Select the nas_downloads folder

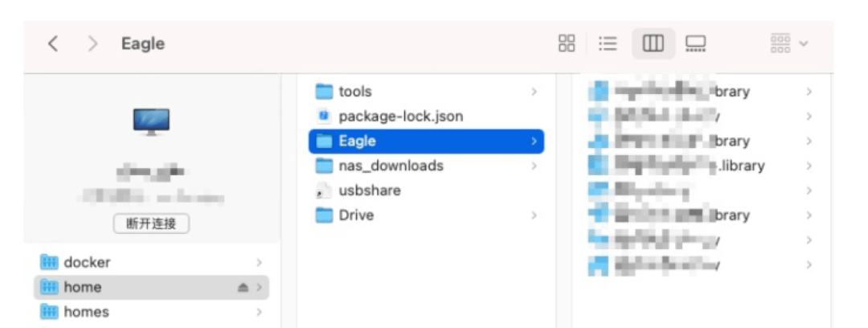click(x=426, y=166)
